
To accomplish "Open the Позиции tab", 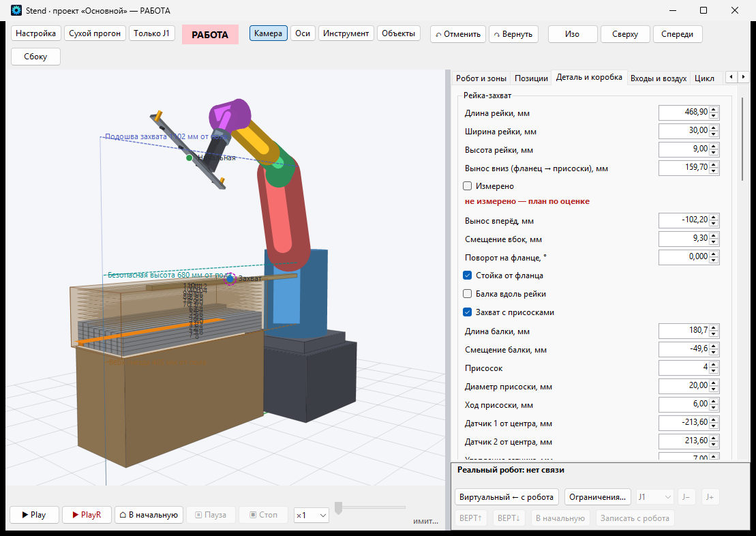I will [531, 78].
